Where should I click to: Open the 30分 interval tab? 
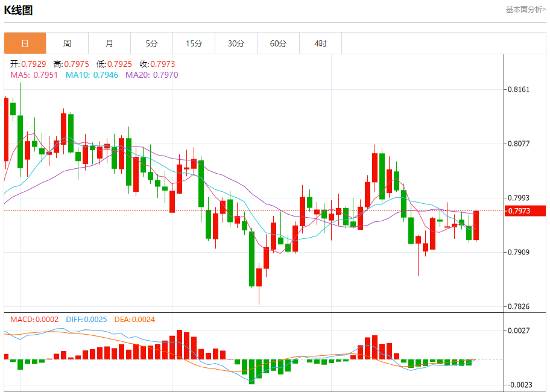click(236, 43)
